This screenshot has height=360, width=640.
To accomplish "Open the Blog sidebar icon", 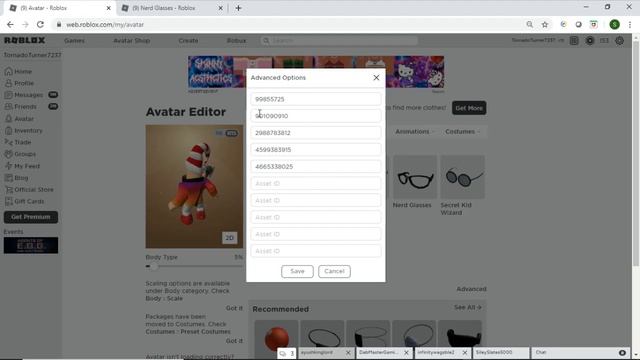I will pos(8,178).
